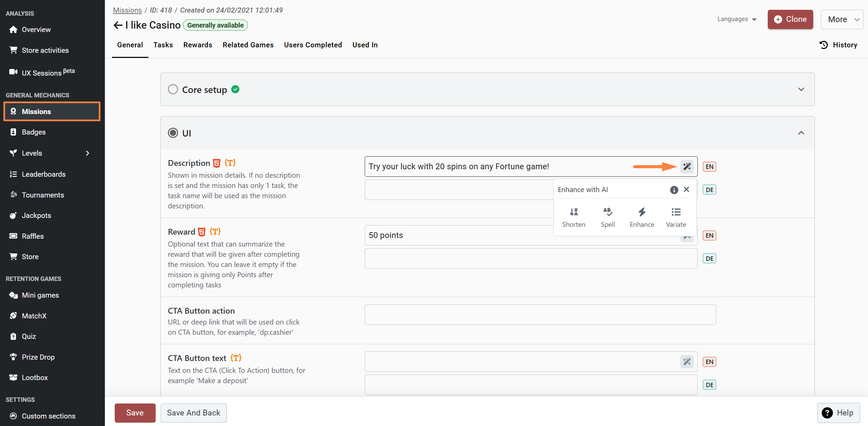The height and width of the screenshot is (426, 868).
Task: Click the CTA Button action input field
Action: pos(540,315)
